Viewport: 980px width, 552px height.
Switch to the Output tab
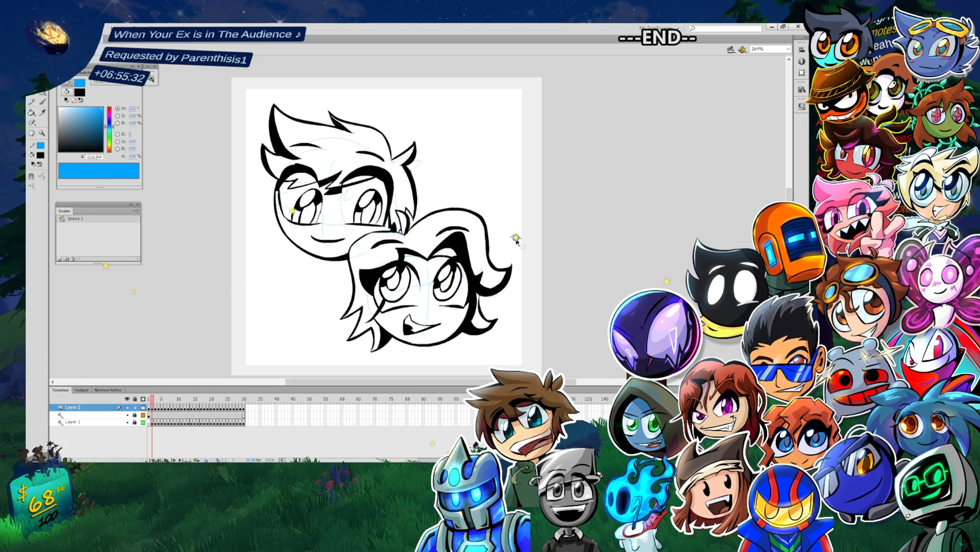pos(81,390)
